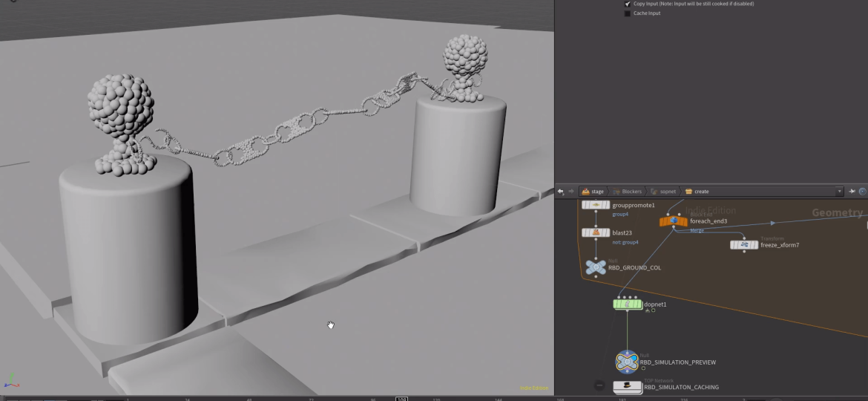
Task: Click the back navigation arrow
Action: (x=561, y=192)
